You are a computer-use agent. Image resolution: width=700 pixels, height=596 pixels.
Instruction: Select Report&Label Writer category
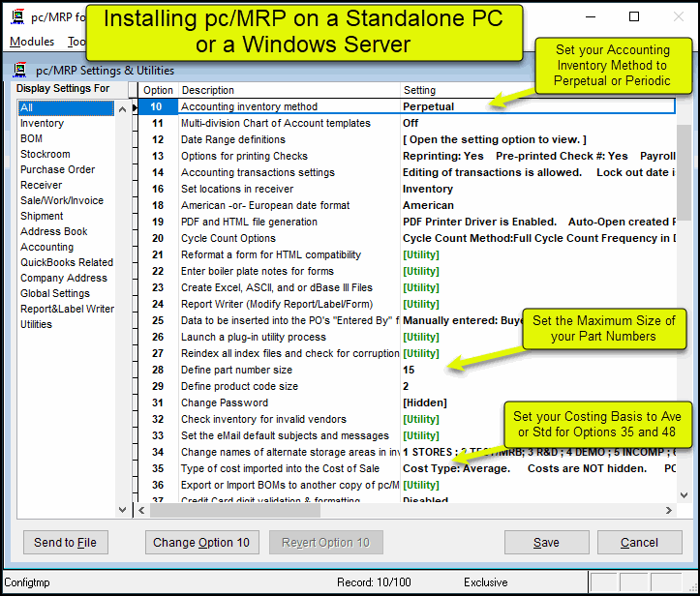(x=67, y=309)
